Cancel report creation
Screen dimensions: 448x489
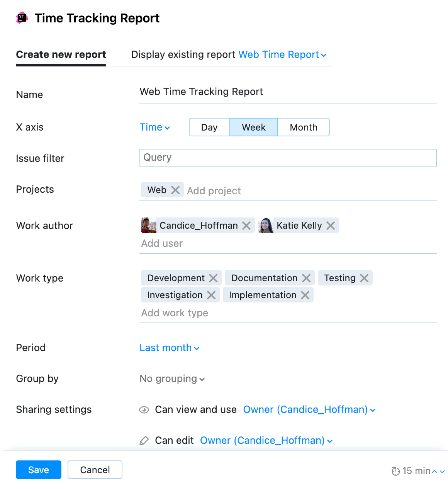click(x=95, y=470)
